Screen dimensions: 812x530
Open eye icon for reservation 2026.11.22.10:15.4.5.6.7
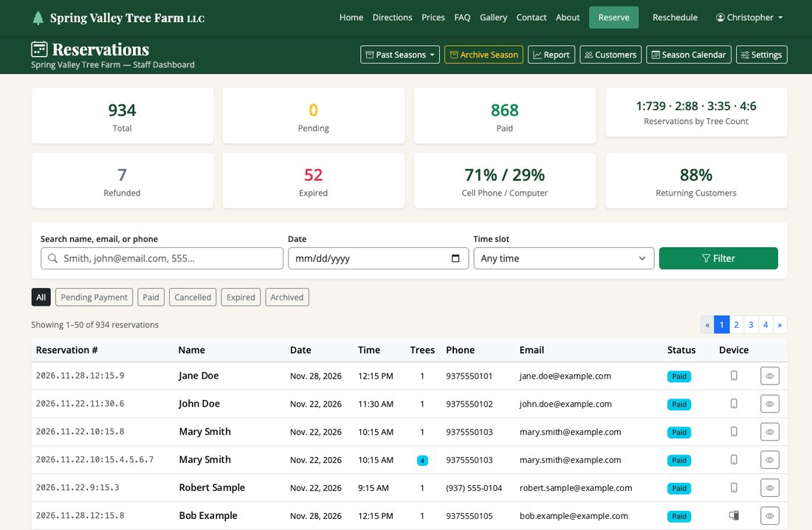click(769, 460)
